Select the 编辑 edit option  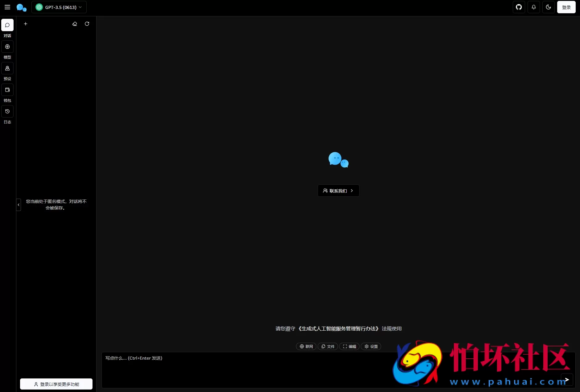[349, 346]
